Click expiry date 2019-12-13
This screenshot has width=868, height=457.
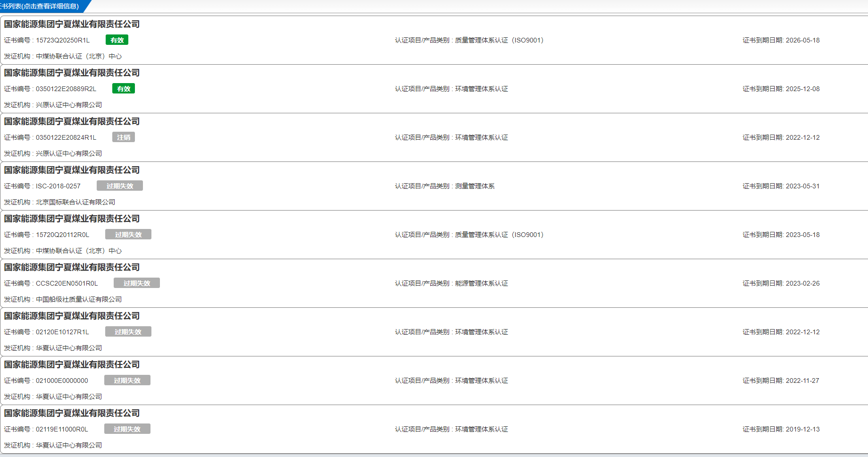(x=802, y=429)
